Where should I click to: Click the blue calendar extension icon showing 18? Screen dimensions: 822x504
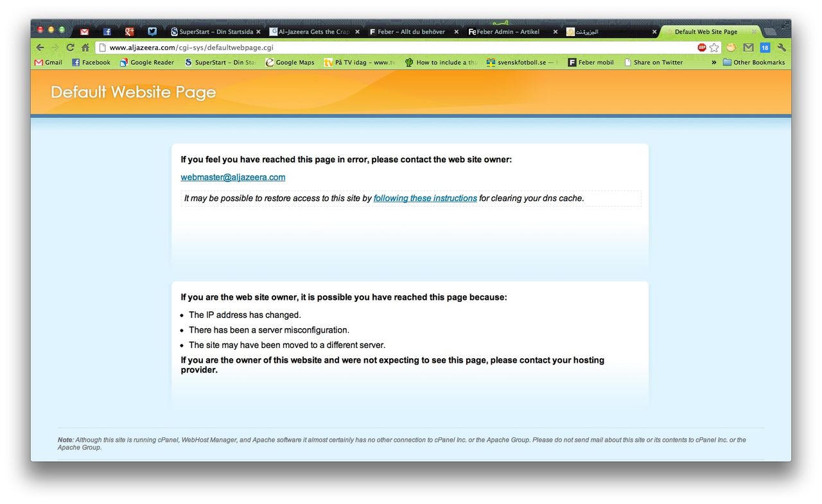tap(765, 48)
